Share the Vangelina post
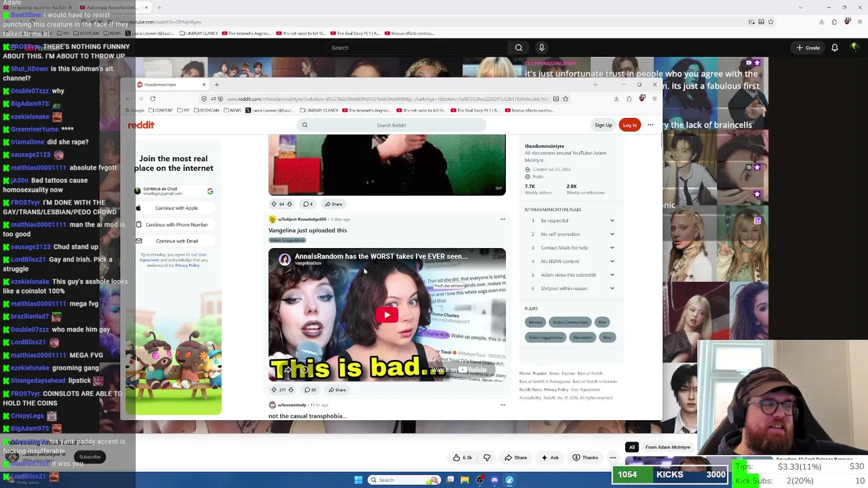 [x=337, y=390]
